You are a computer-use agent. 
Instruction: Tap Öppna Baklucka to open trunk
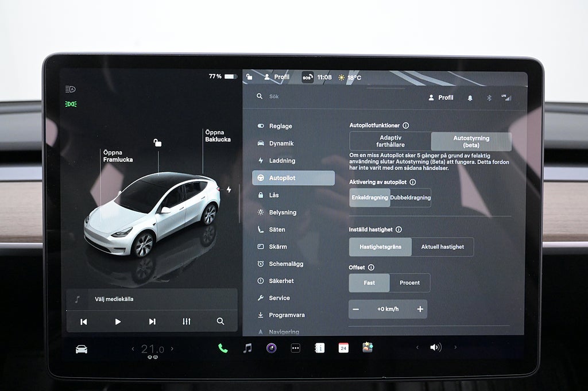point(218,136)
